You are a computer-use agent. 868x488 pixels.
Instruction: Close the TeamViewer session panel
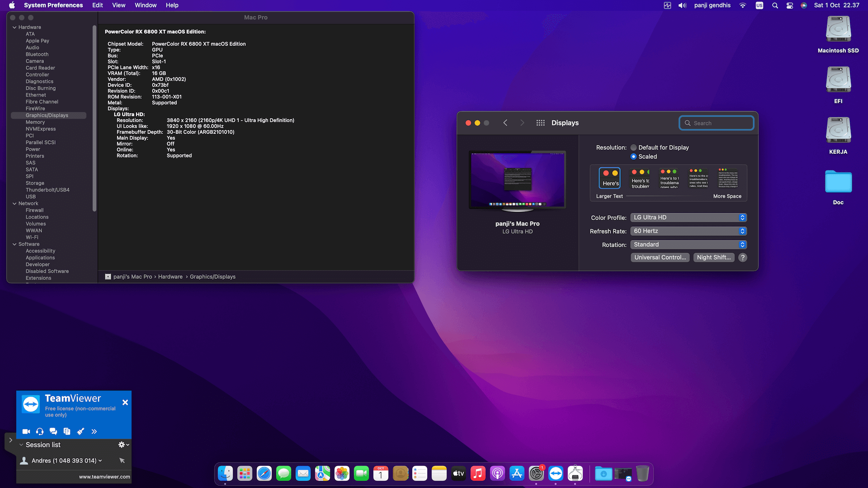125,402
